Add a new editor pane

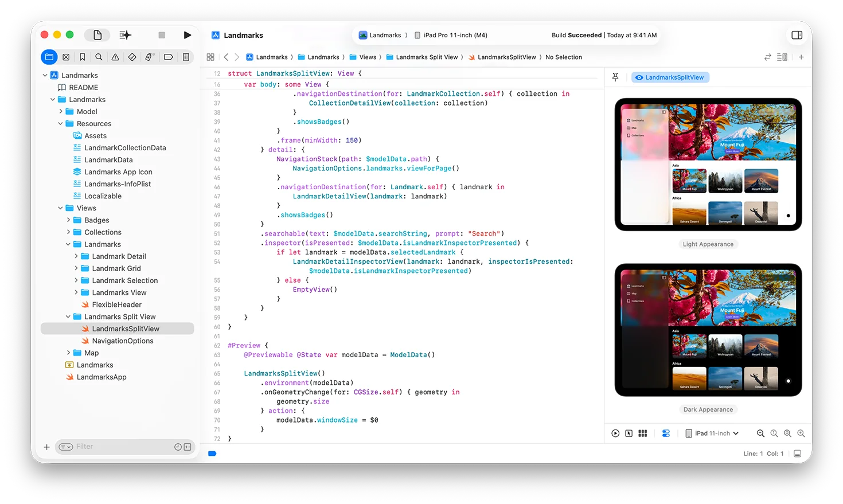tap(801, 57)
